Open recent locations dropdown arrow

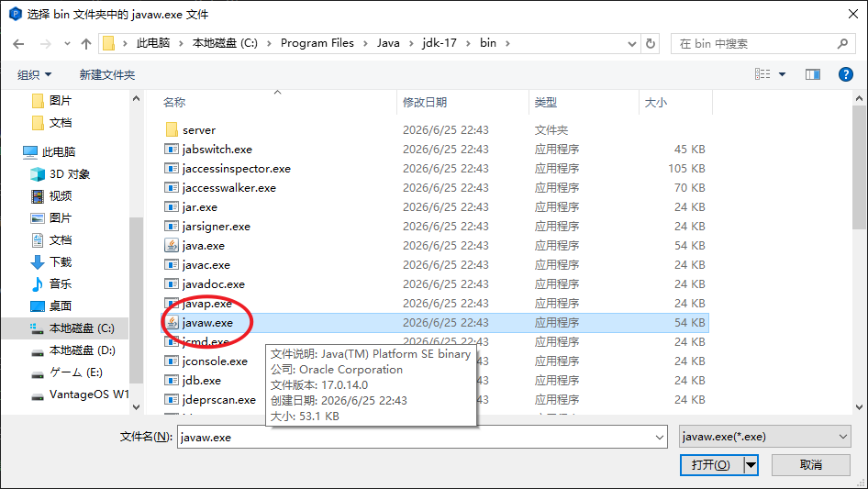[67, 44]
